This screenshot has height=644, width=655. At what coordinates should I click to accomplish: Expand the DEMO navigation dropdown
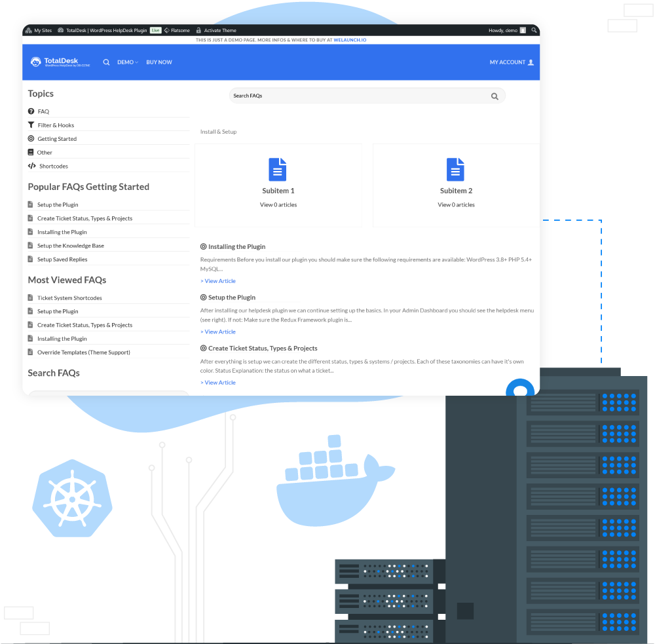[x=127, y=62]
